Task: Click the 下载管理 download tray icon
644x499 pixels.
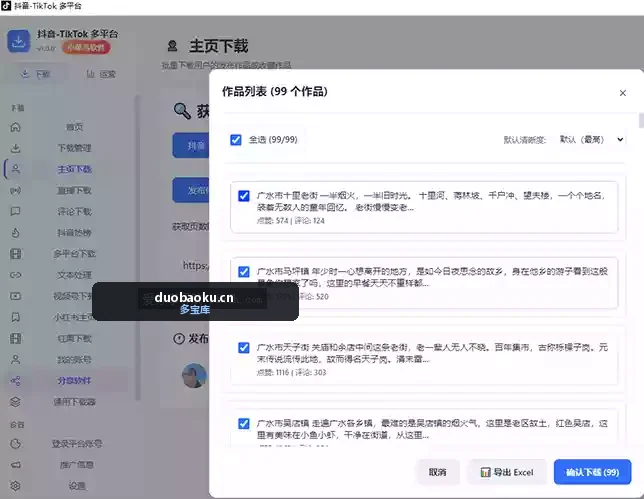Action: tap(16, 148)
